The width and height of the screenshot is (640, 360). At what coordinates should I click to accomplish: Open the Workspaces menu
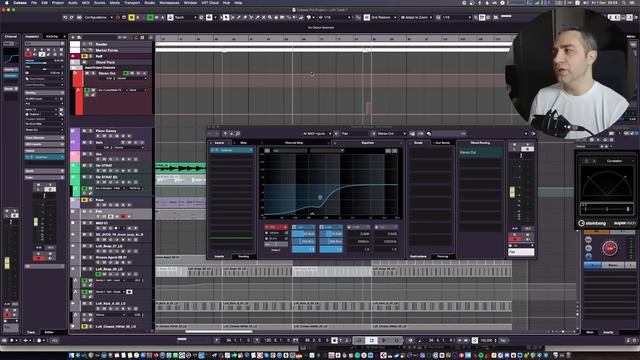169,2
